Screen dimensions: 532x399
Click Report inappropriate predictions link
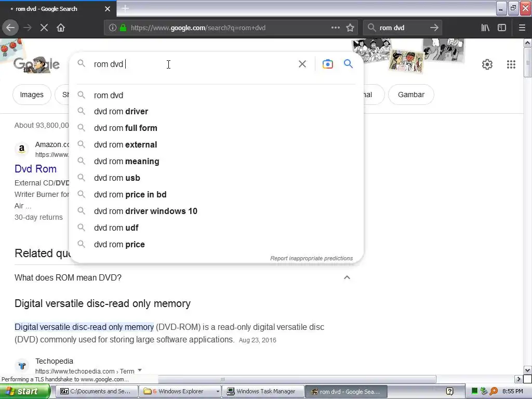click(x=311, y=258)
